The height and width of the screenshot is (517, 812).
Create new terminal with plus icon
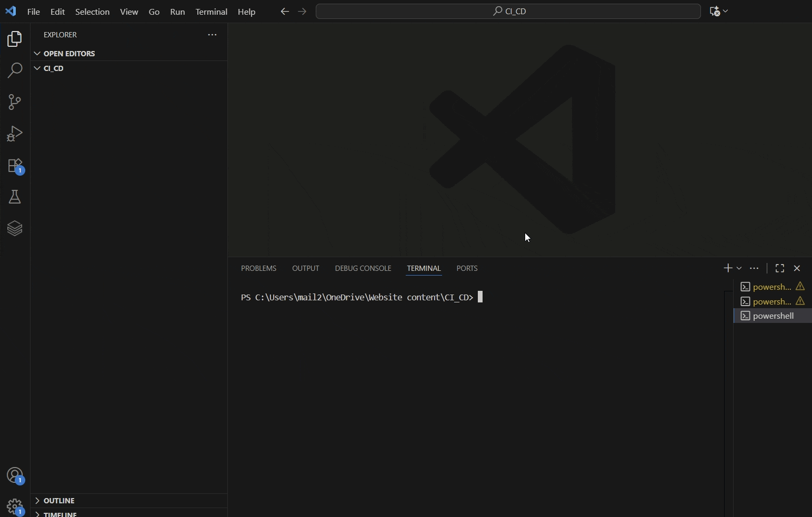[x=728, y=268]
